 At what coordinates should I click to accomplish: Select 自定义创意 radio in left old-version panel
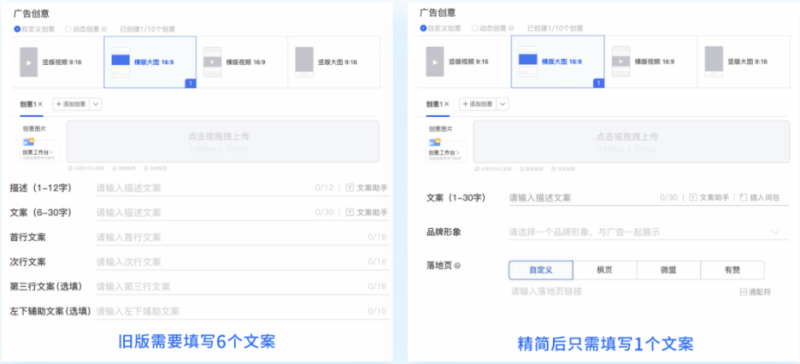[17, 29]
